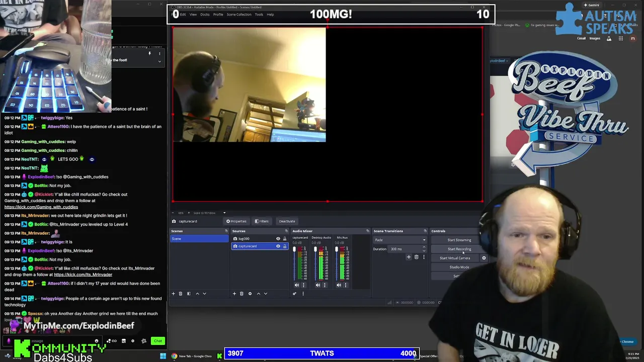644x362 pixels.
Task: Open Profile menu in OBS
Action: point(218,15)
